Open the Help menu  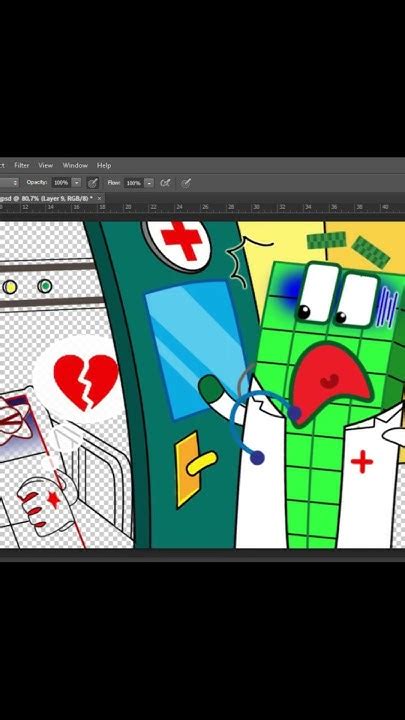coord(104,165)
